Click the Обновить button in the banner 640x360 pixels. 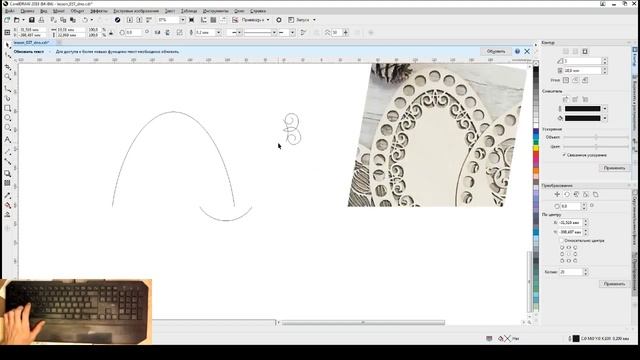[496, 51]
